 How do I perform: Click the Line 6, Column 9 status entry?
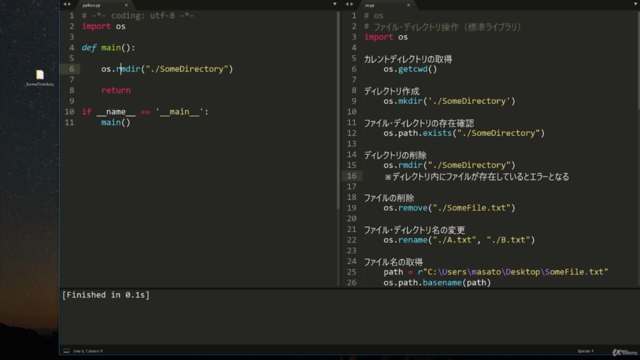pyautogui.click(x=88, y=351)
